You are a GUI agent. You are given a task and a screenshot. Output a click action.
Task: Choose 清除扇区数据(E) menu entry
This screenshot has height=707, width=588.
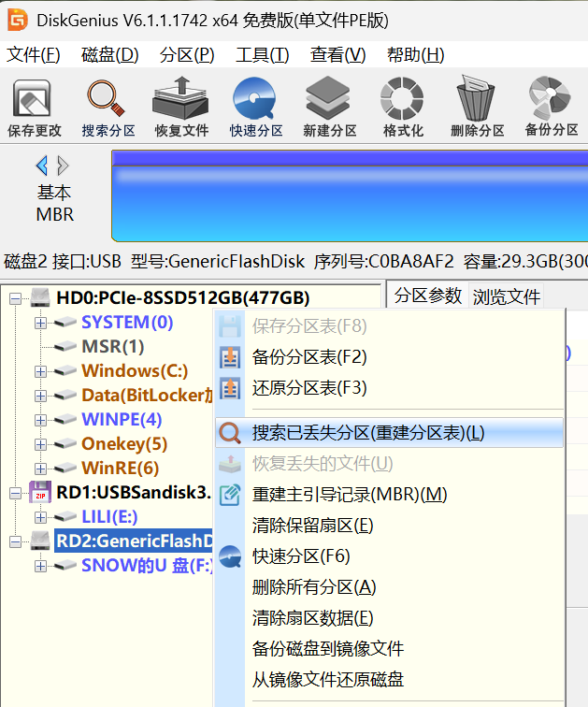[x=389, y=618]
